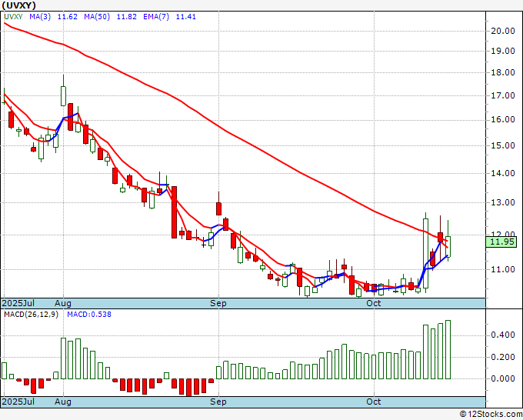Click the MA(3) legend label
The height and width of the screenshot is (420, 523).
40,17
